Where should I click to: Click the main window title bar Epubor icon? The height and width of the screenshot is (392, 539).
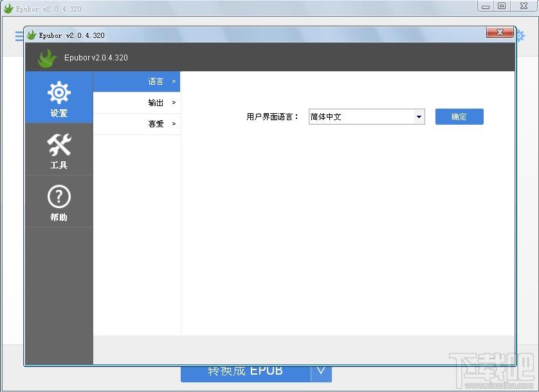pos(8,8)
